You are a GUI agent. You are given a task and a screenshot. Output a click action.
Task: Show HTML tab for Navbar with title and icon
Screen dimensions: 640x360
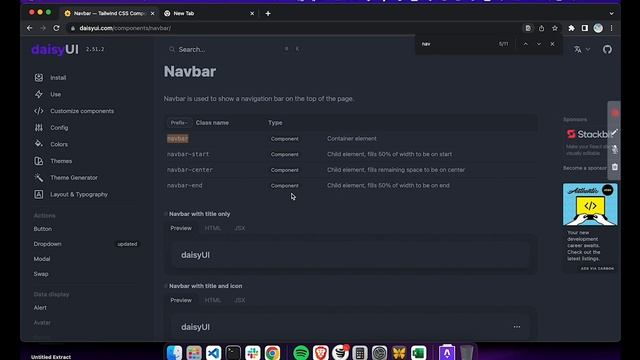pyautogui.click(x=213, y=300)
